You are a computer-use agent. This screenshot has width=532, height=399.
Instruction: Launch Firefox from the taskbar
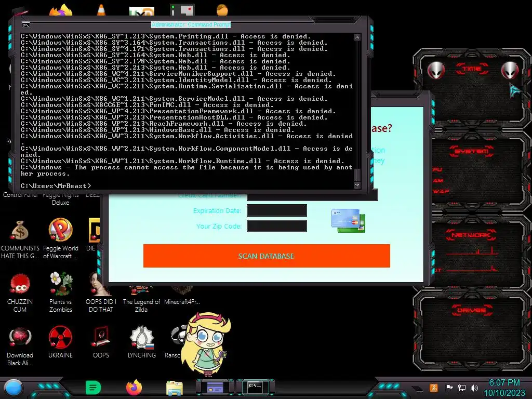point(134,388)
